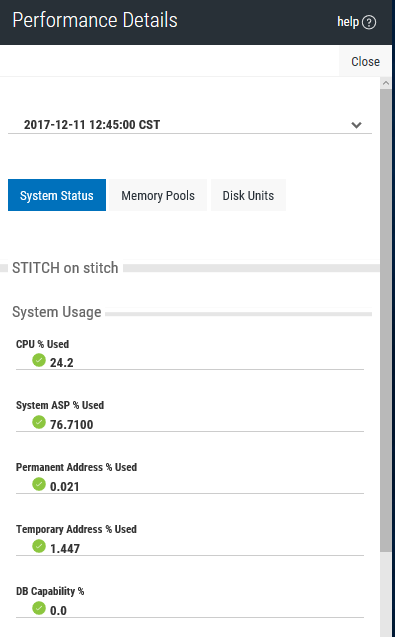
Task: Close the Performance Details panel
Action: coord(365,61)
